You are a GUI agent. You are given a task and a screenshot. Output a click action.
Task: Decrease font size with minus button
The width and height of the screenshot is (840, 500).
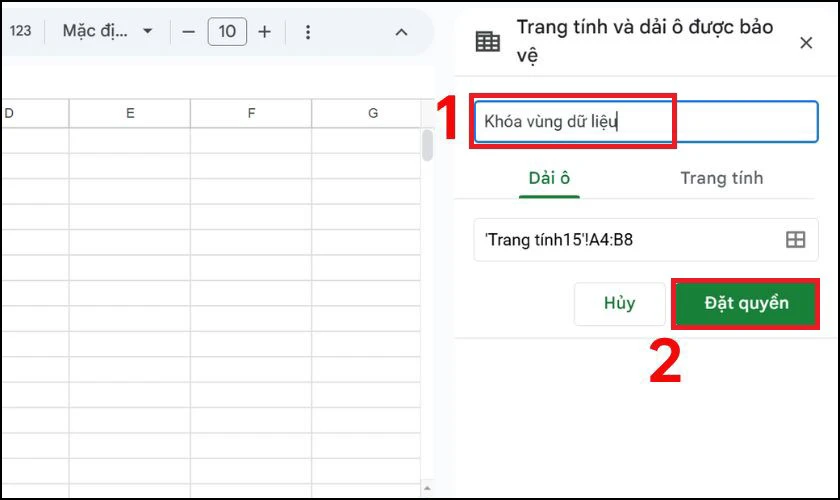click(x=189, y=32)
